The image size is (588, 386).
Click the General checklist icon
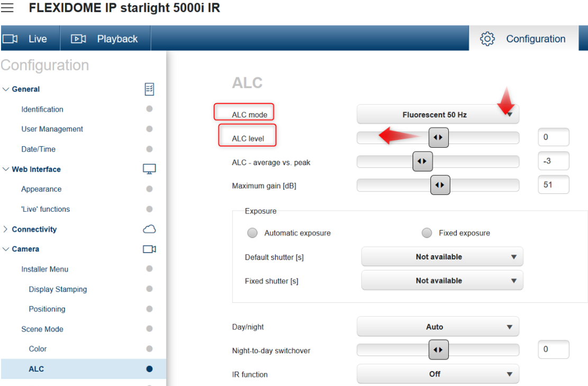(x=149, y=89)
